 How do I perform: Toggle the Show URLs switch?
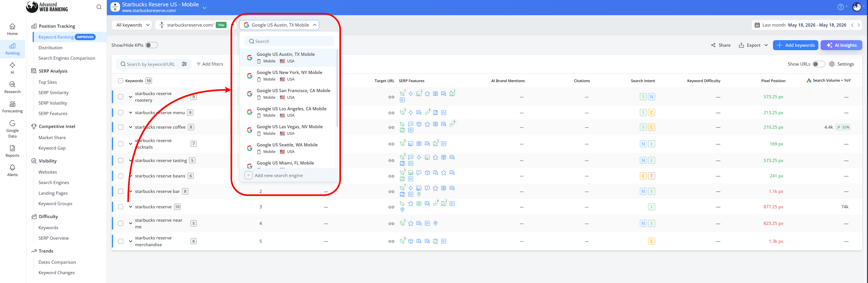pos(819,64)
